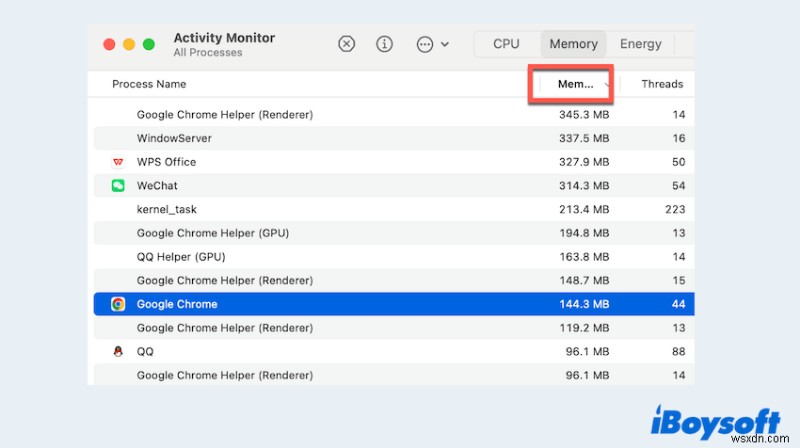Open the Energy tab
The height and width of the screenshot is (448, 800).
(x=640, y=44)
